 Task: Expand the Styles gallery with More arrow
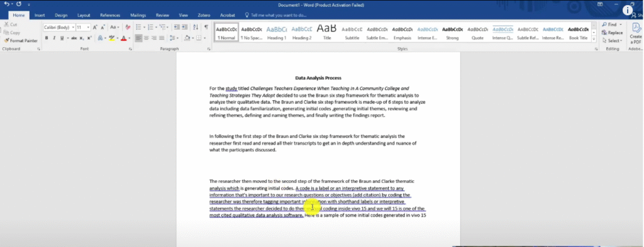(x=594, y=40)
